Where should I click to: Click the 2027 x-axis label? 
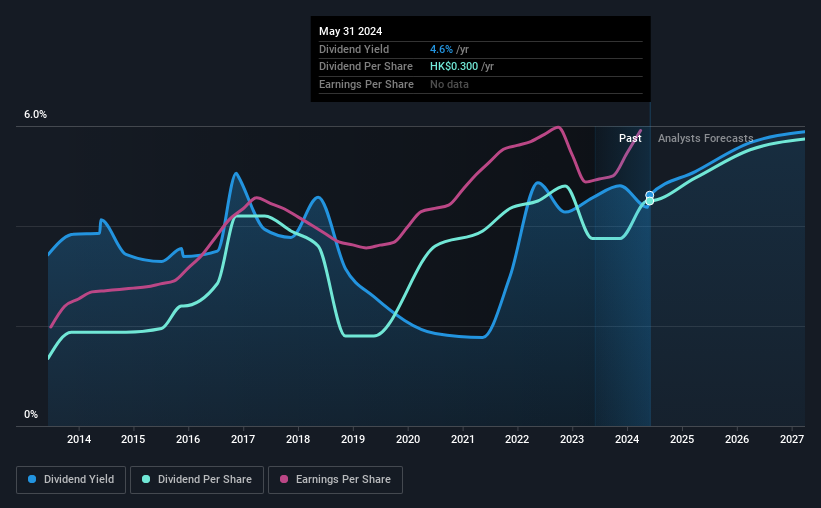[x=792, y=439]
